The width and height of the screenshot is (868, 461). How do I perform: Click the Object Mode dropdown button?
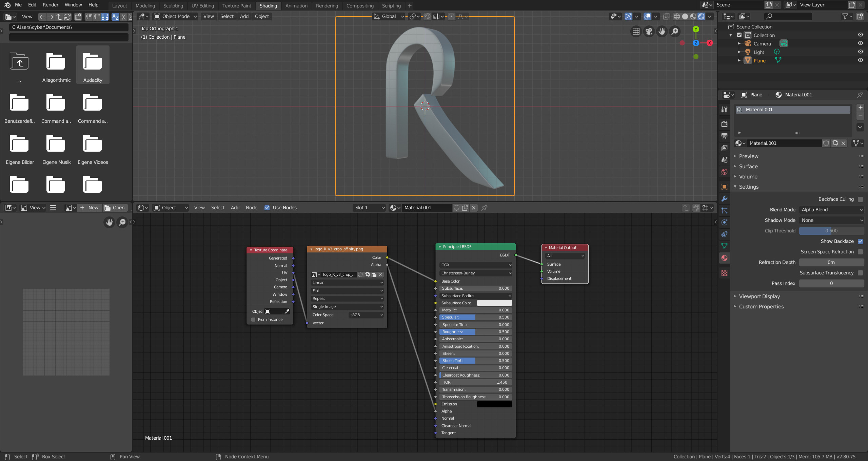176,16
